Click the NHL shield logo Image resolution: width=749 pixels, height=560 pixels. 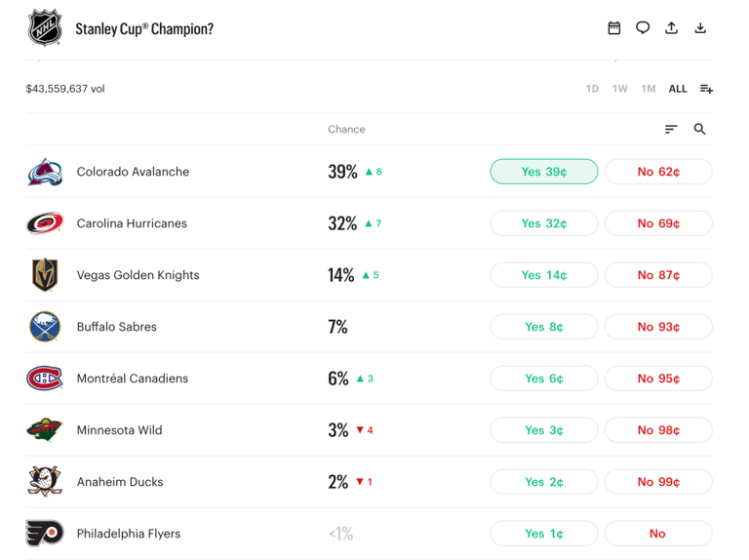[x=45, y=28]
